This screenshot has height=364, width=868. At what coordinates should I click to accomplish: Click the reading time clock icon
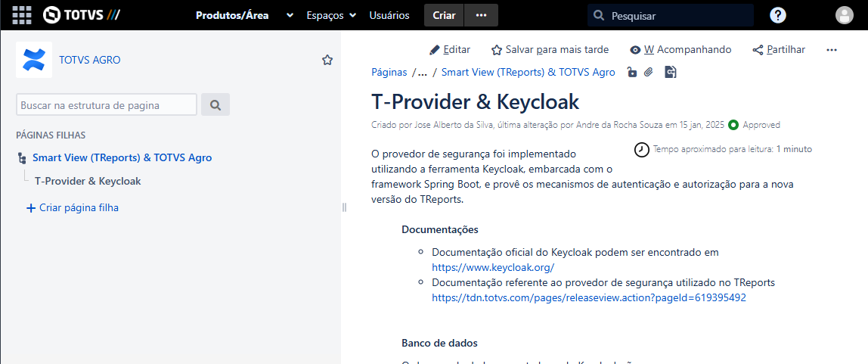pyautogui.click(x=642, y=150)
